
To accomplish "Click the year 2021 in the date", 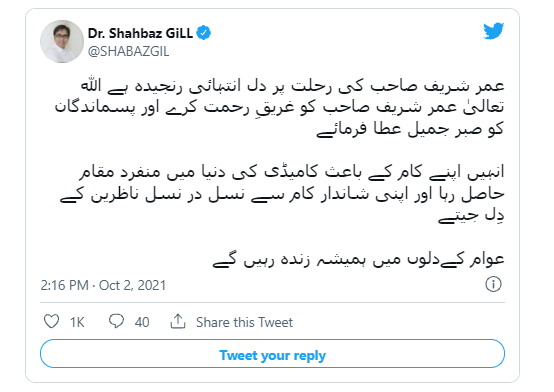I will tap(152, 285).
